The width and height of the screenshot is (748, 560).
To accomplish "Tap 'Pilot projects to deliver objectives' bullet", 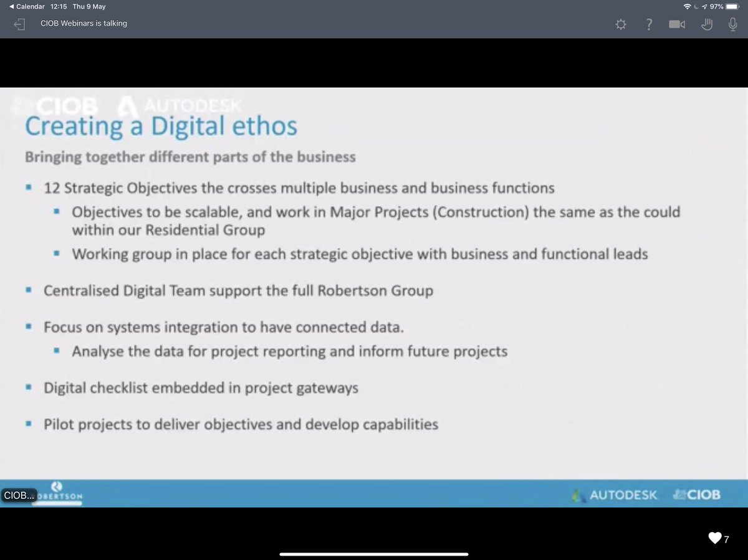I will (x=241, y=425).
